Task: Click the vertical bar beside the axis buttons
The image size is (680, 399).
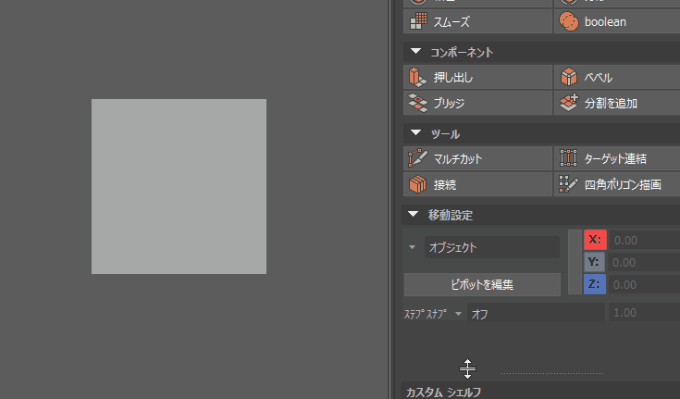Action: tap(575, 262)
